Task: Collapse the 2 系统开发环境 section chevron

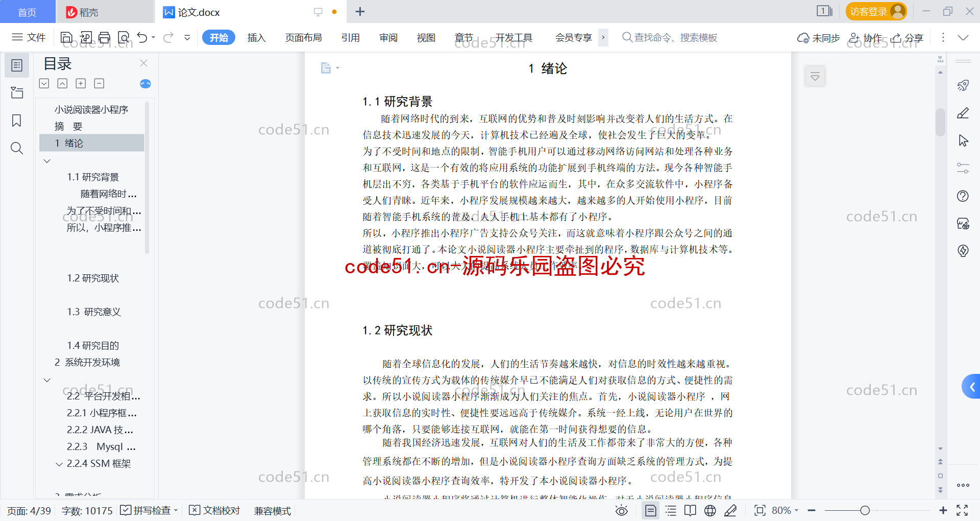Action: 47,380
